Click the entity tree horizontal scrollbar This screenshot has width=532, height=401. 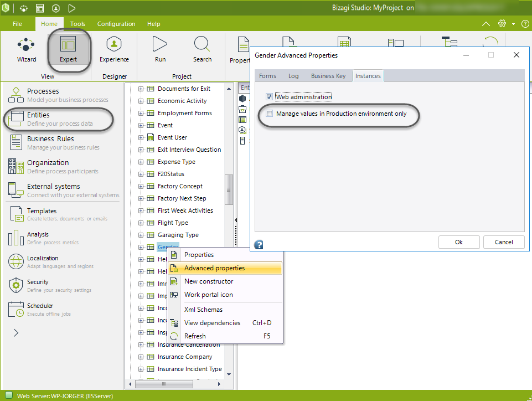(x=164, y=384)
